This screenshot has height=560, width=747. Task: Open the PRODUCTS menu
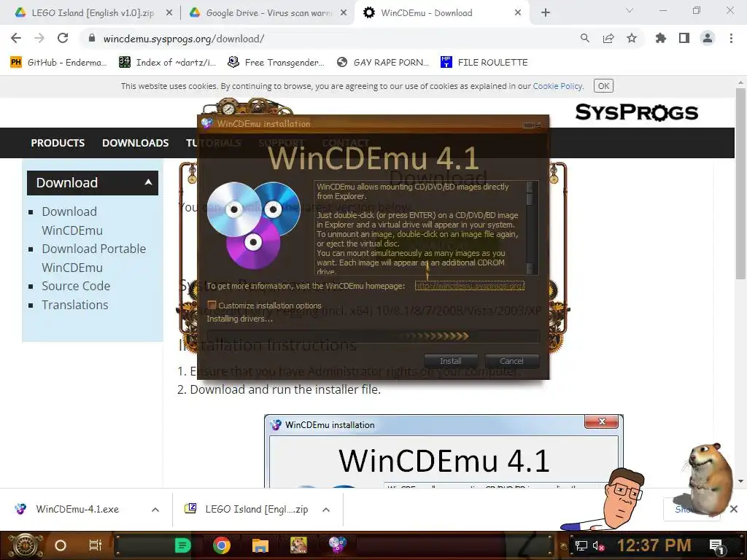[x=58, y=143]
